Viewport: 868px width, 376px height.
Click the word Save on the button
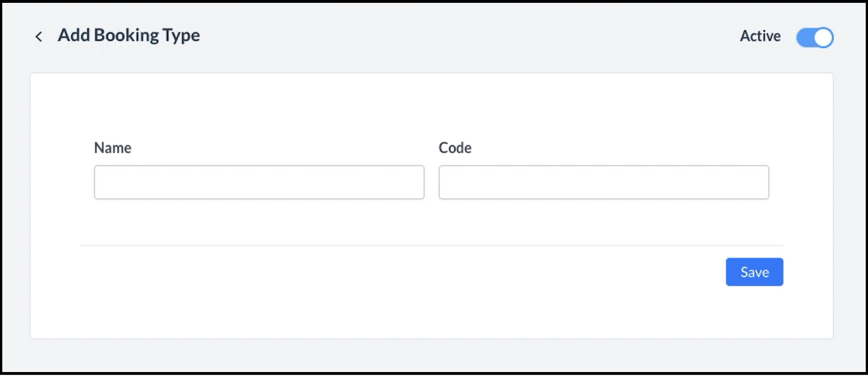(754, 272)
